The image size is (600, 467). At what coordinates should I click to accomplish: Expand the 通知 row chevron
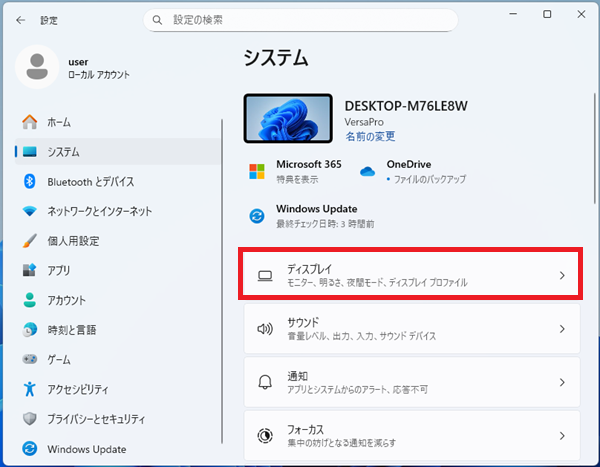[562, 382]
